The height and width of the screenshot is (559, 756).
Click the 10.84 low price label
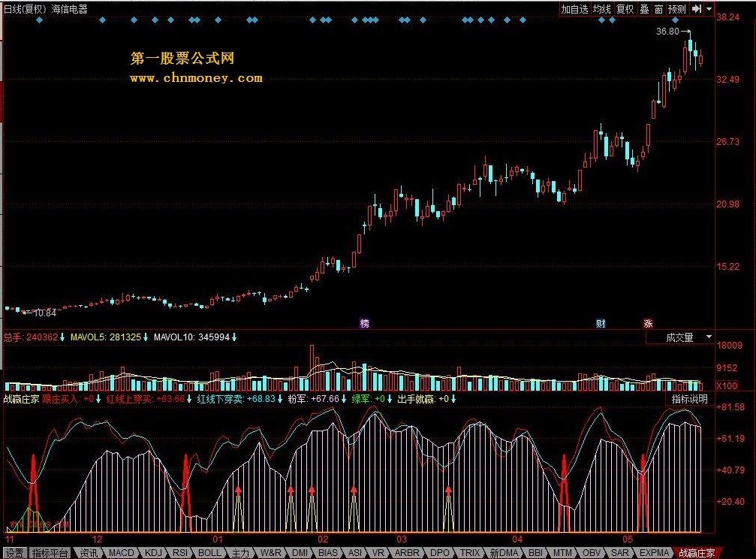coord(45,313)
